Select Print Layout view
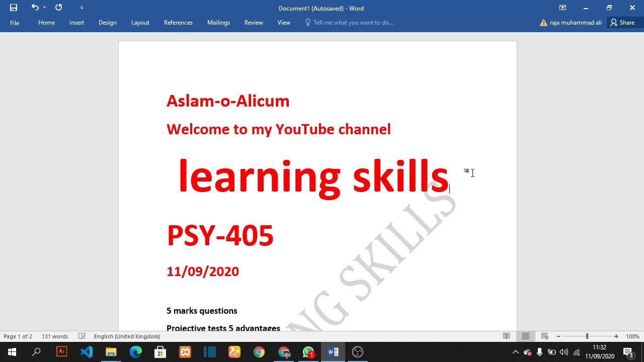The image size is (644, 362). tap(526, 336)
